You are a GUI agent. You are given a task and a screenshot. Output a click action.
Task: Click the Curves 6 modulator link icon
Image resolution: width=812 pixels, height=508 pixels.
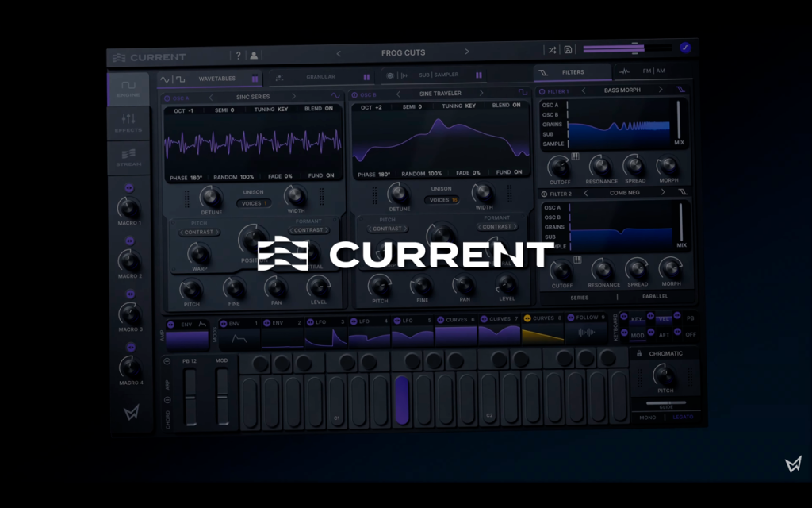440,320
